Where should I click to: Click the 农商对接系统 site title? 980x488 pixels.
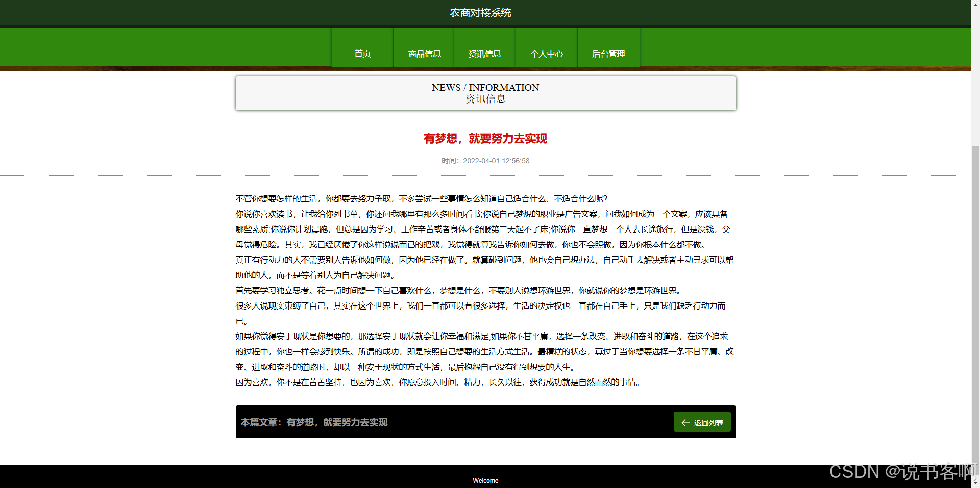coord(480,13)
